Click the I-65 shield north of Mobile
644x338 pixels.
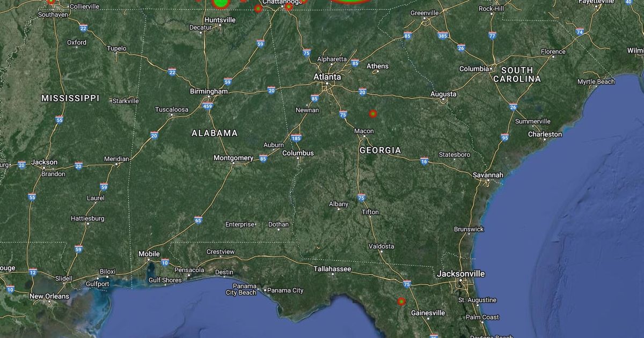(198, 219)
